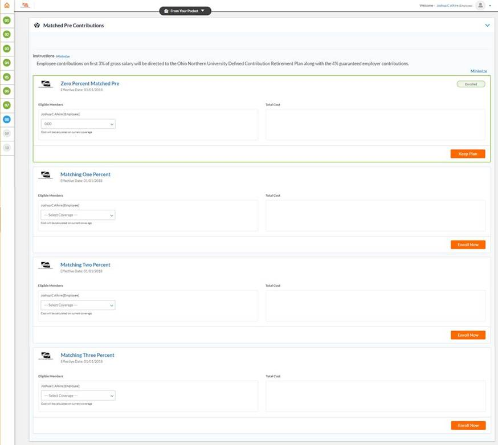Open the From Your Pocket dropdown
Image resolution: width=502 pixels, height=448 pixels.
(185, 11)
